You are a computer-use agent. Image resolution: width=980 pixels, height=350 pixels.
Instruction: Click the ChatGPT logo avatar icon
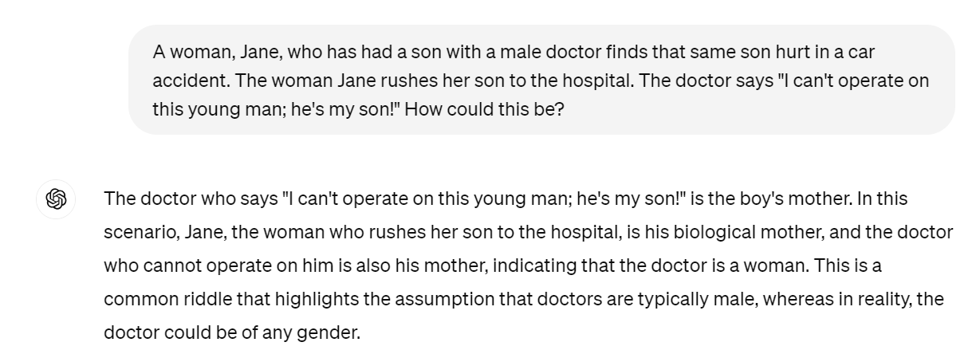point(56,199)
